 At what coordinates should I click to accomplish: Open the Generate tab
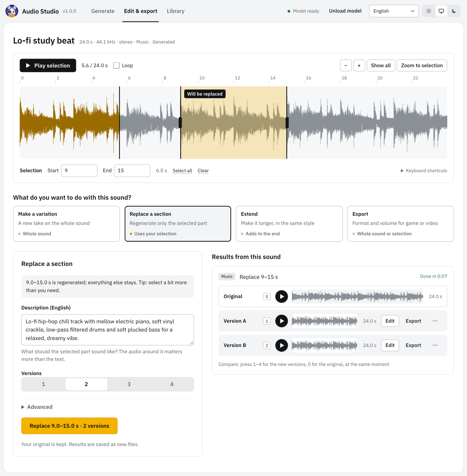(x=103, y=11)
